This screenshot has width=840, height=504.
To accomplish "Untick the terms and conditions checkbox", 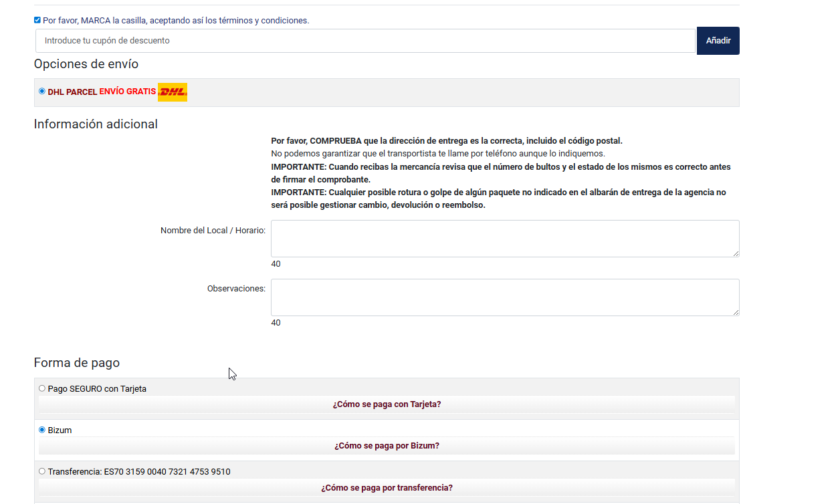I will 37,20.
